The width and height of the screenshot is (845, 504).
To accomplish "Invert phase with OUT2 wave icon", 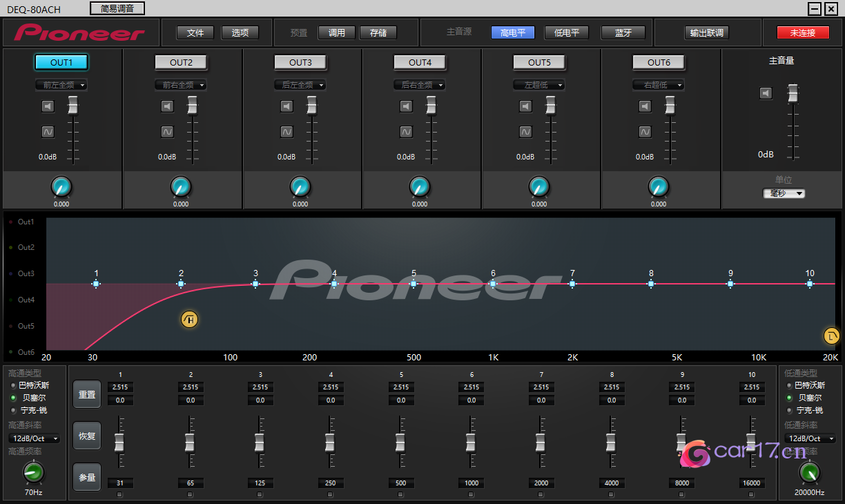I will click(167, 131).
